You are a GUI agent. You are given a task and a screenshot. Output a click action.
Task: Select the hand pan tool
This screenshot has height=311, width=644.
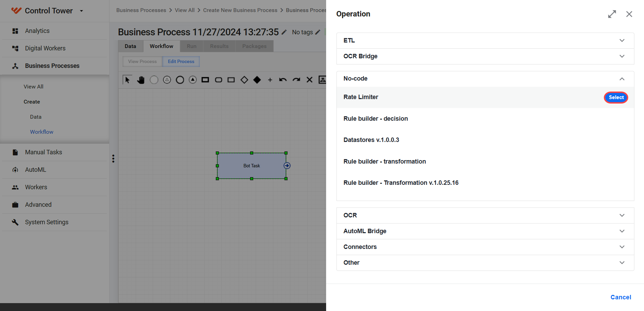point(141,80)
